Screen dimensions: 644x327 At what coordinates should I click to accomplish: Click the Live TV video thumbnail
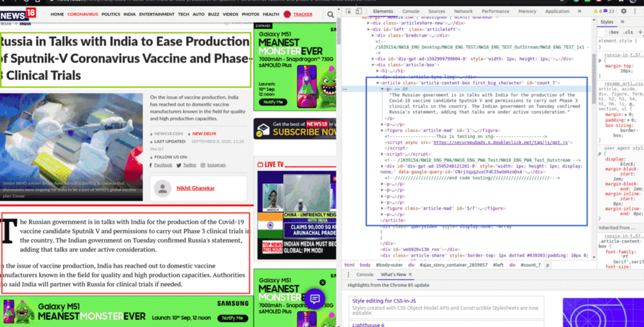coord(296,215)
